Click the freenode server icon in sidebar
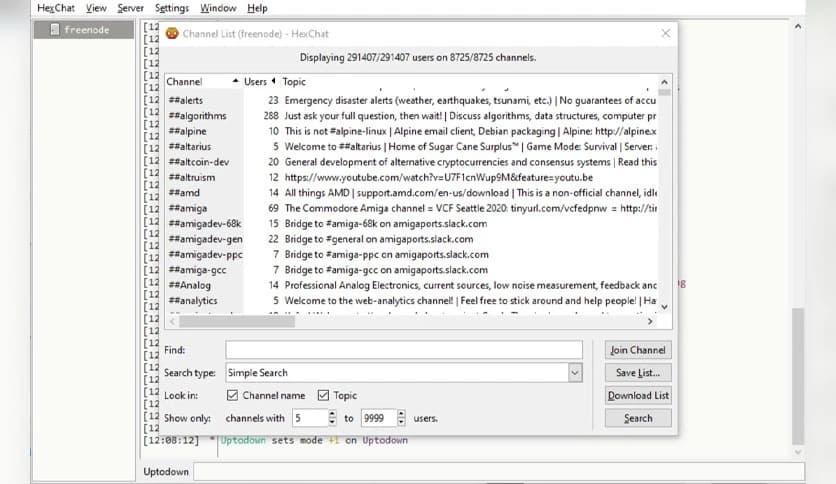Viewport: 836px width, 484px height. click(x=54, y=29)
